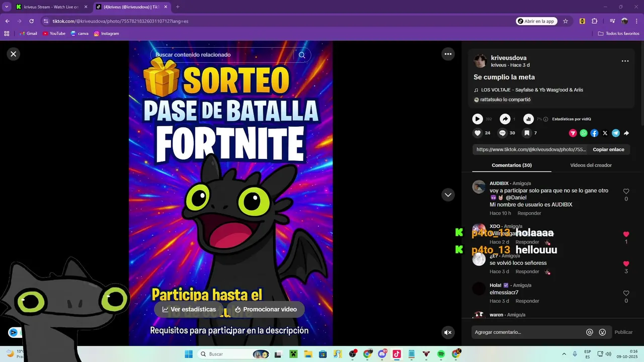Open the apps grid icon in bookmarks bar

[7, 34]
